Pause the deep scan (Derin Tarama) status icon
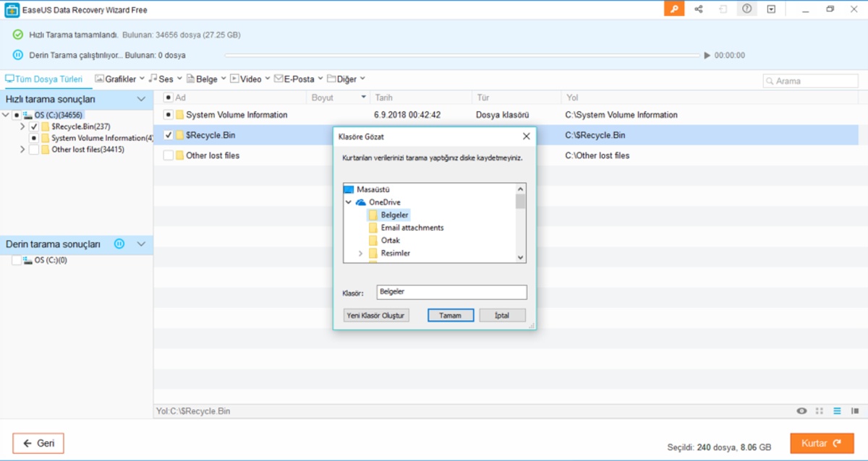This screenshot has width=868, height=461. click(18, 55)
